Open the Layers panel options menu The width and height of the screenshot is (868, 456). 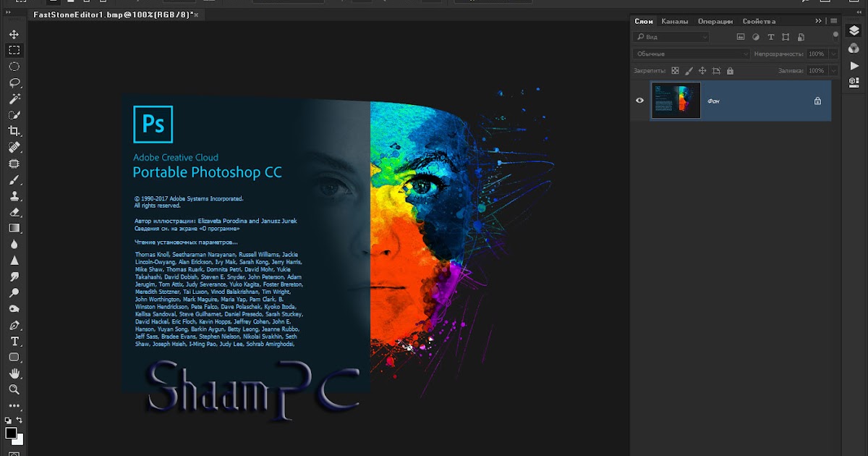tap(834, 21)
